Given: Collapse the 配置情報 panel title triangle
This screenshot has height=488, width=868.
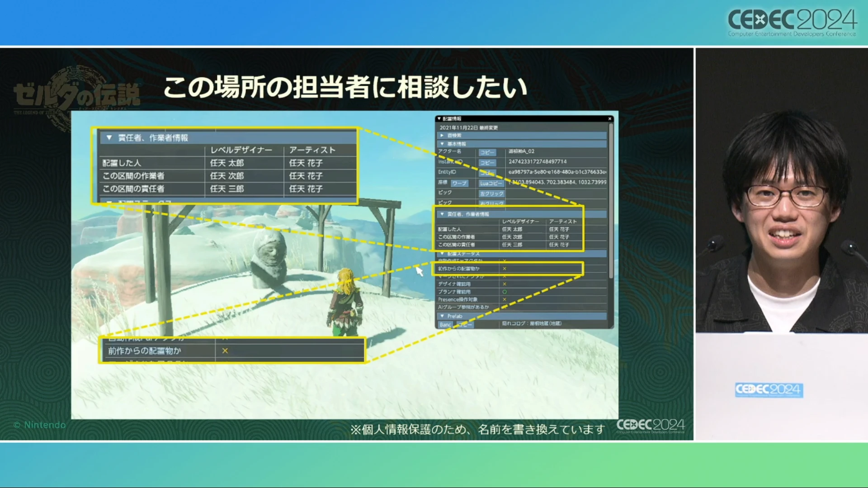Looking at the screenshot, I should coord(439,119).
